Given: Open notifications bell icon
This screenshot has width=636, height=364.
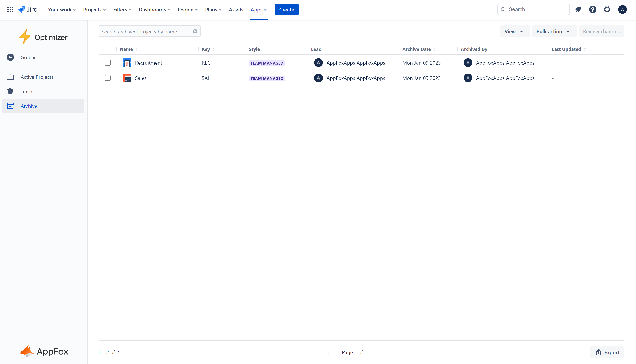Looking at the screenshot, I should point(578,9).
